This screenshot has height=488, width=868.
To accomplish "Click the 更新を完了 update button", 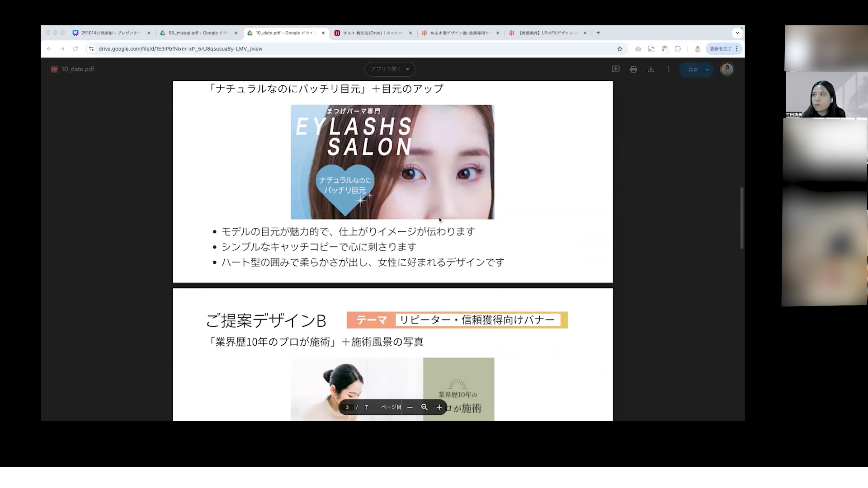I will click(720, 49).
